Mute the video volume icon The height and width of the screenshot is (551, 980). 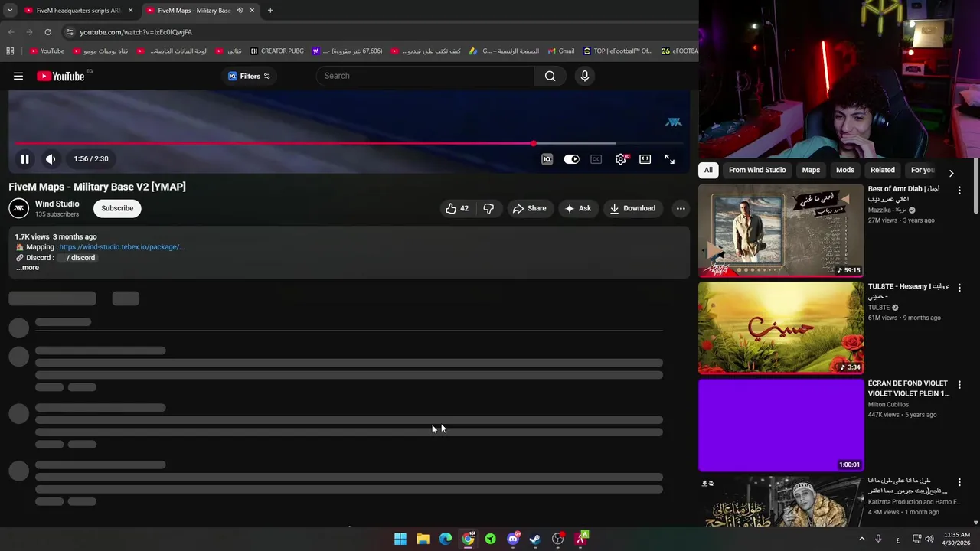pyautogui.click(x=51, y=159)
